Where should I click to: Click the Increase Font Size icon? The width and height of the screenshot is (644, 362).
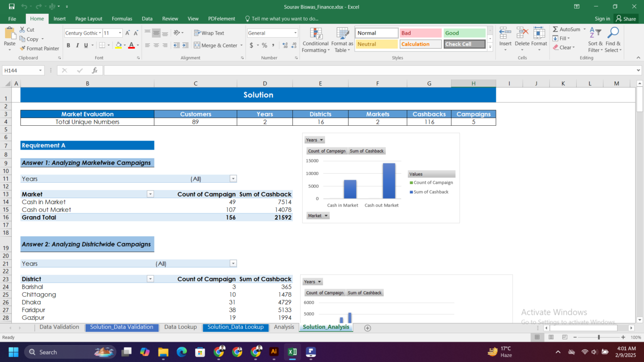click(x=127, y=33)
